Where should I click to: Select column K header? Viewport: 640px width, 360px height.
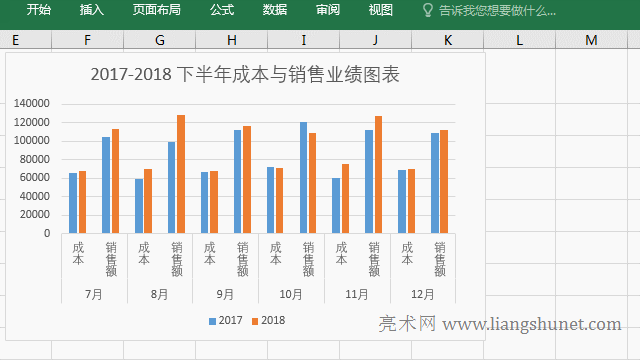447,40
